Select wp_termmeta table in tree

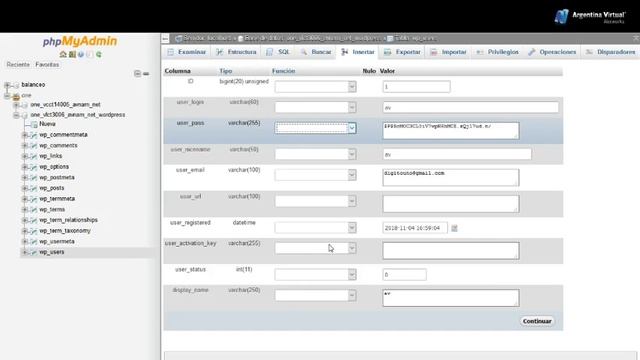click(x=57, y=199)
